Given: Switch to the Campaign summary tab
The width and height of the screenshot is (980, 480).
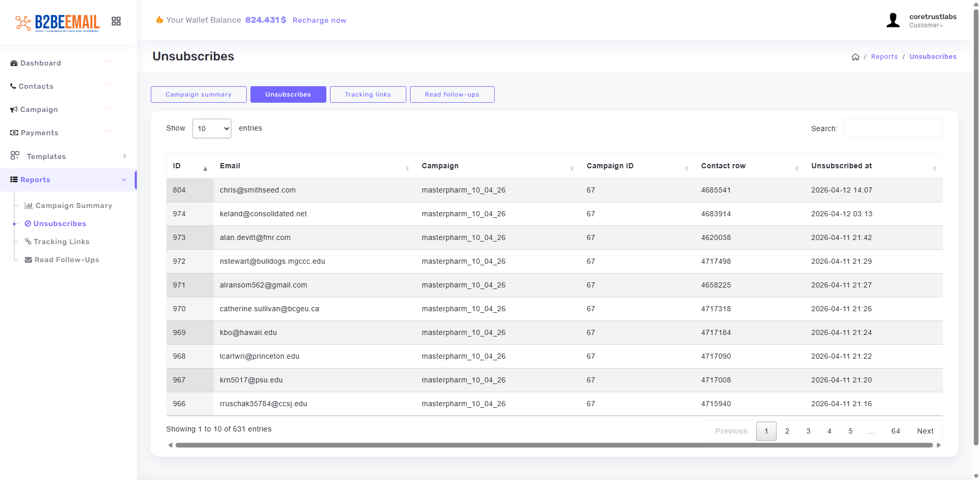Looking at the screenshot, I should coord(198,94).
